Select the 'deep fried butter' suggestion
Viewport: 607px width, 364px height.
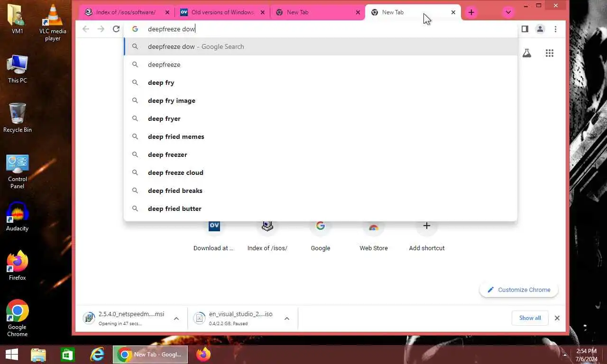(321, 209)
